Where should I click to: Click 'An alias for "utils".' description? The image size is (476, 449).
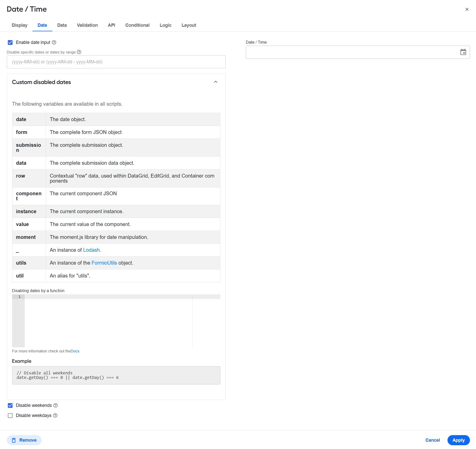70,276
